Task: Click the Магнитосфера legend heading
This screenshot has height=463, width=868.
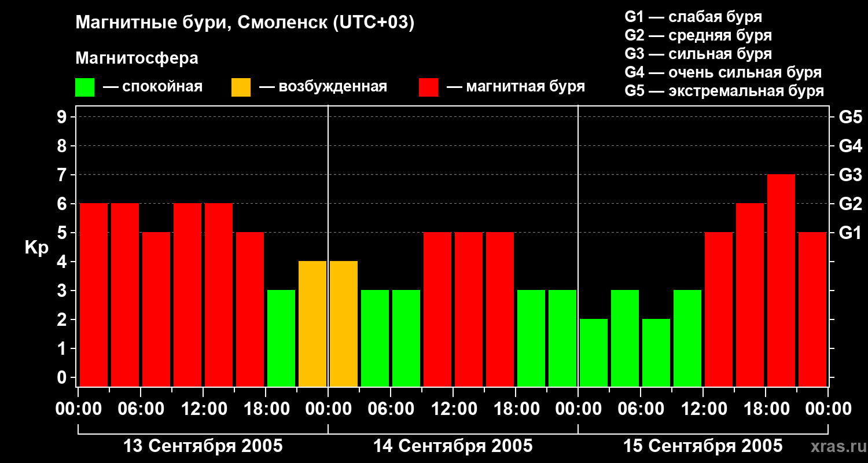Action: click(137, 58)
